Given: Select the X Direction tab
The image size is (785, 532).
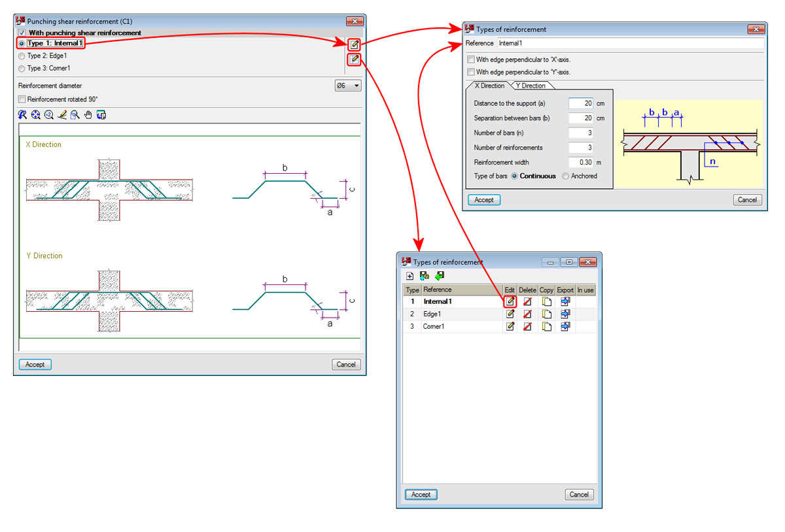Looking at the screenshot, I should tap(489, 86).
